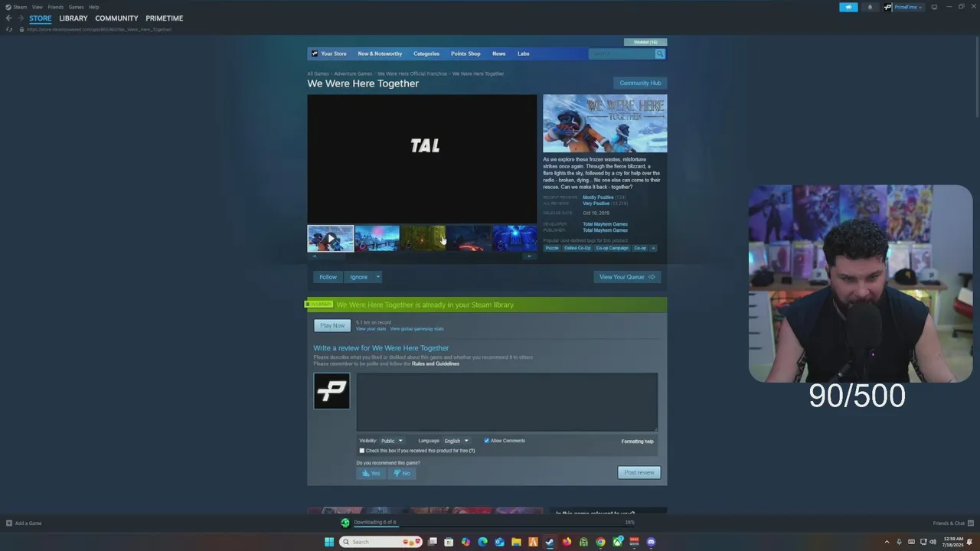Open the Visibility Public dropdown

tap(391, 441)
